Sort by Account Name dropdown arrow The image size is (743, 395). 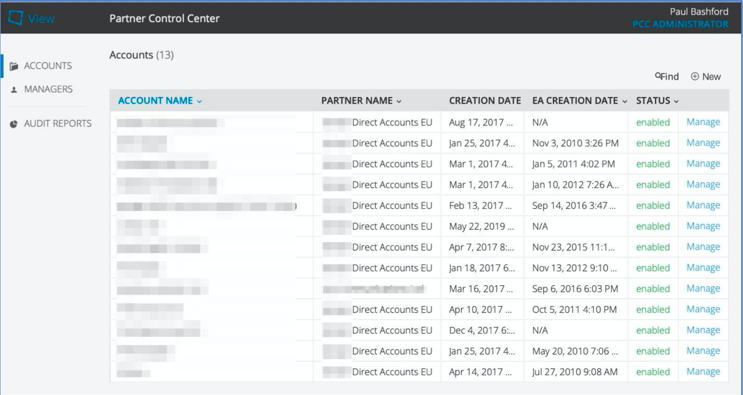point(199,101)
